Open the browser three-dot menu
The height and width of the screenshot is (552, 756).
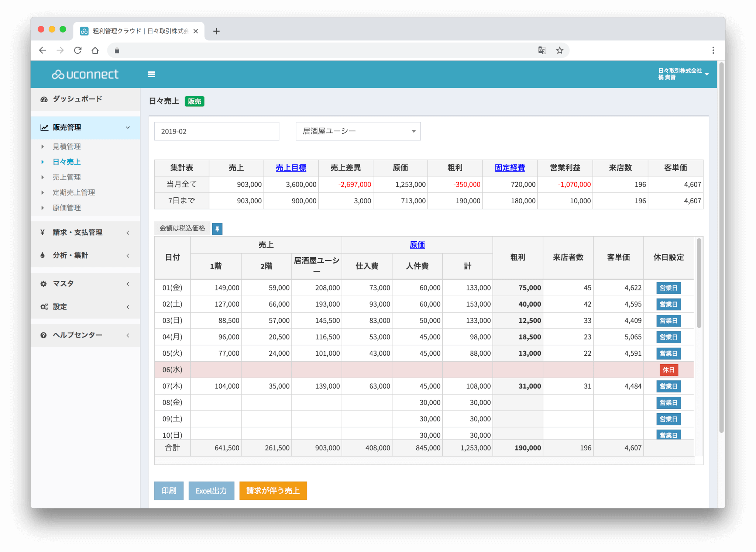[713, 51]
